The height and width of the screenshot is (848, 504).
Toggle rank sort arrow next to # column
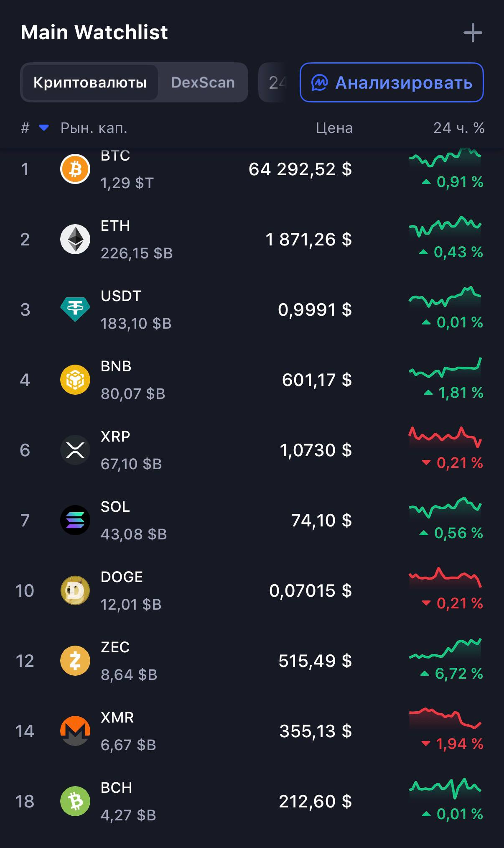[x=44, y=128]
